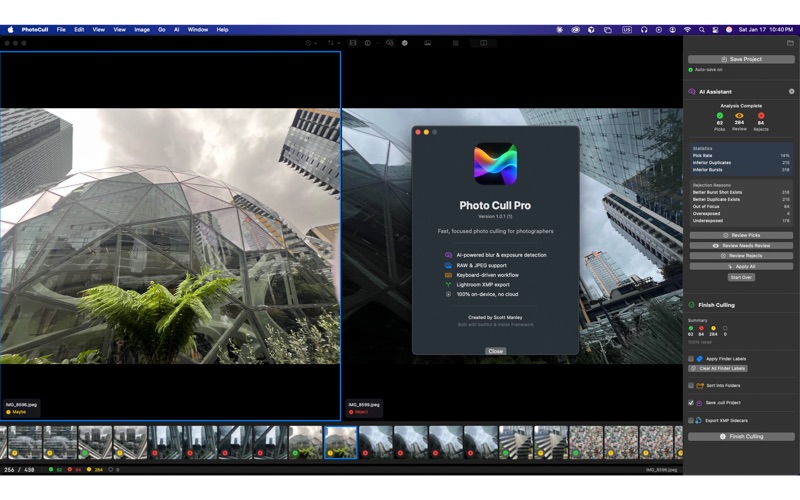Click the blue Finder label tag icon
This screenshot has width=800, height=500.
click(699, 359)
